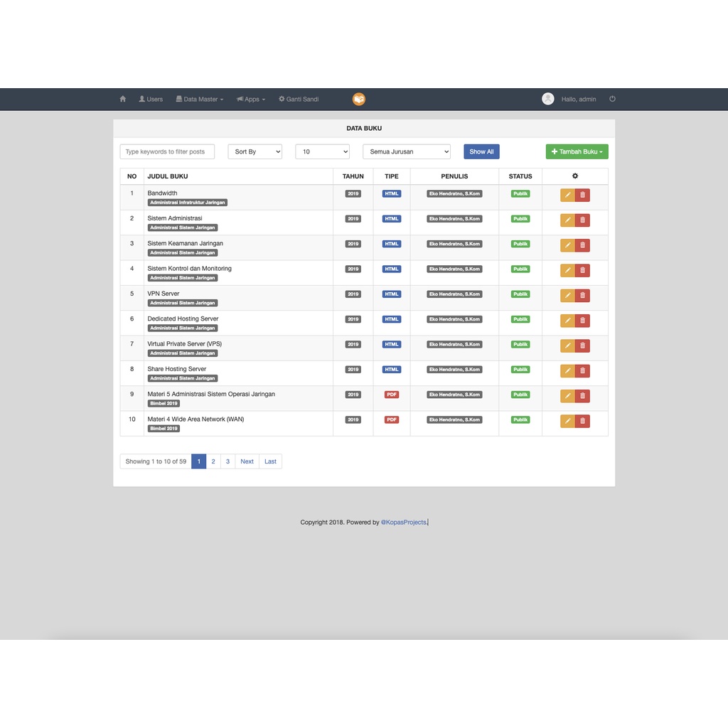This screenshot has width=728, height=728.
Task: Edit the Sistem Administrasi book
Action: (x=567, y=220)
